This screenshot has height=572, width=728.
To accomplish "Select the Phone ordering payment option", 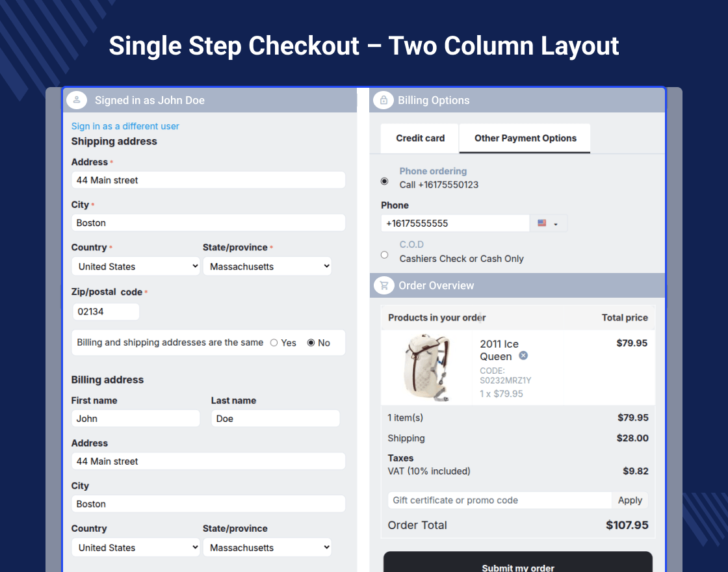I will (384, 181).
